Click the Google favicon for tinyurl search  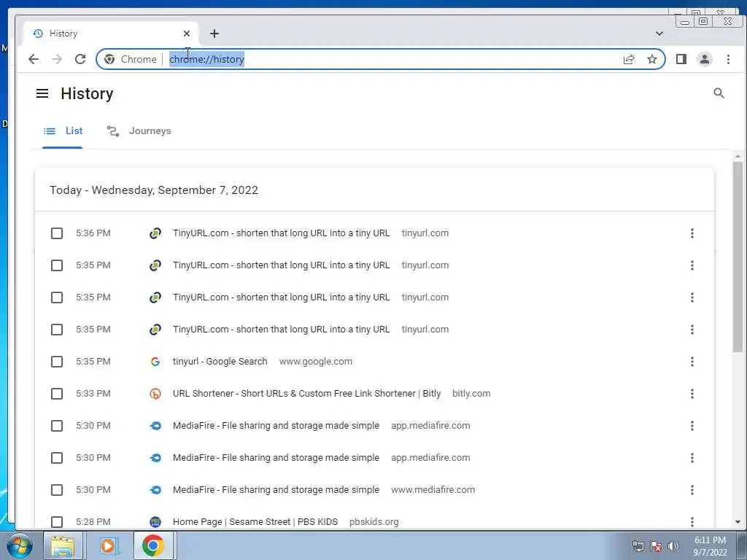point(155,362)
